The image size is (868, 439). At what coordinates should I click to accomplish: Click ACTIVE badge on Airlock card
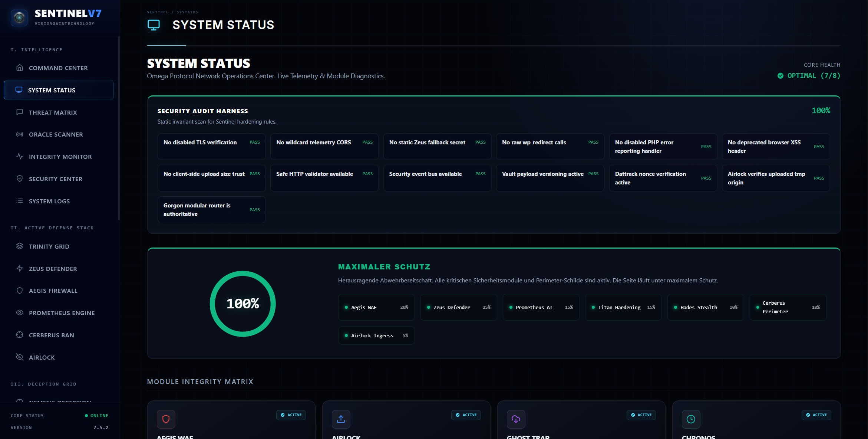click(x=466, y=415)
